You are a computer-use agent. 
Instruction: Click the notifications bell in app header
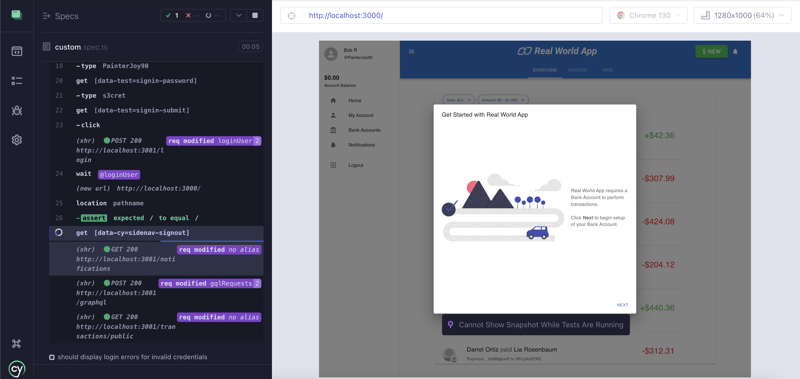735,52
